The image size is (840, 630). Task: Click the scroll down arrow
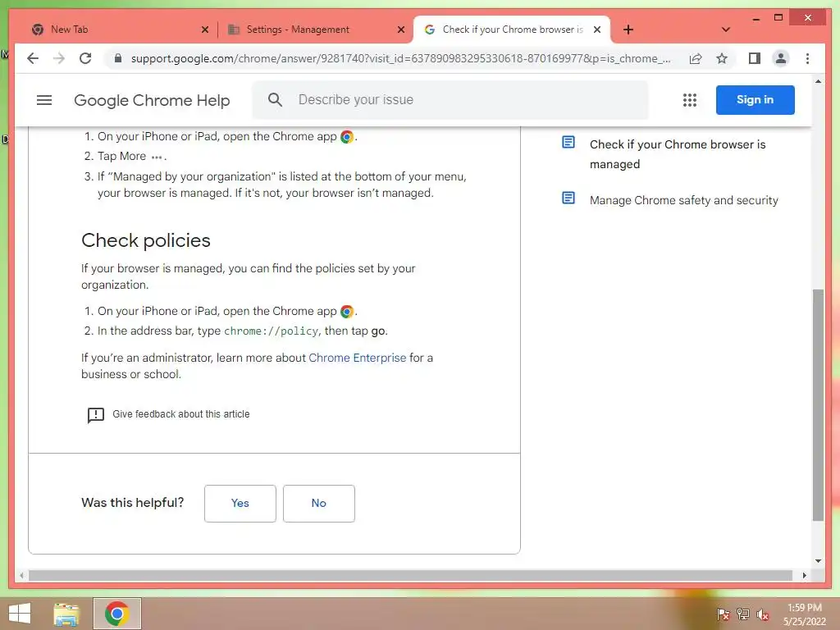pyautogui.click(x=818, y=561)
